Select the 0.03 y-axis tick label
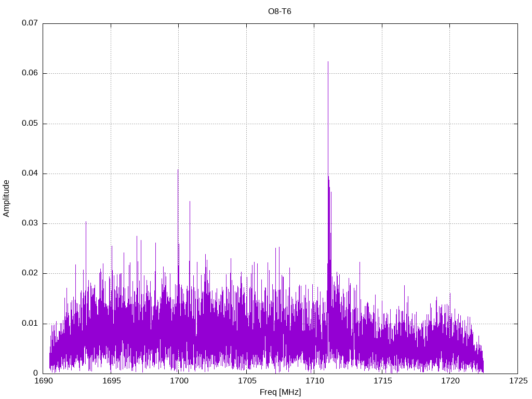The image size is (532, 399). pos(30,223)
